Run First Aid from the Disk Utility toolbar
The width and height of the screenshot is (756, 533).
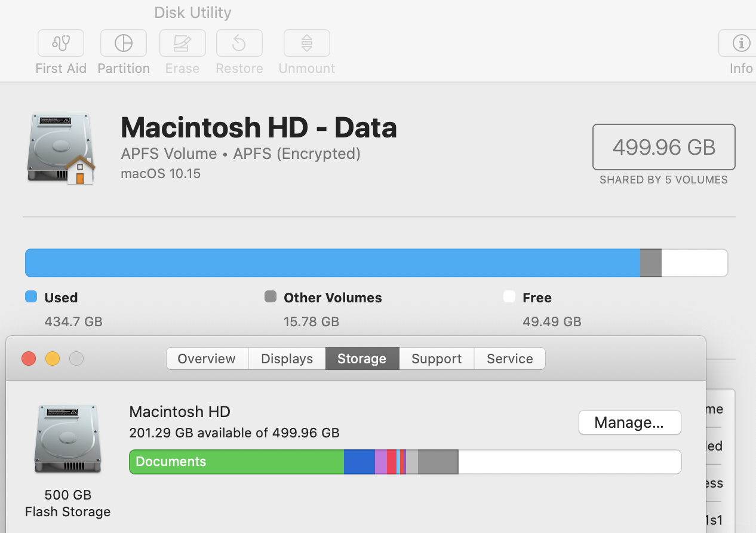[x=61, y=43]
